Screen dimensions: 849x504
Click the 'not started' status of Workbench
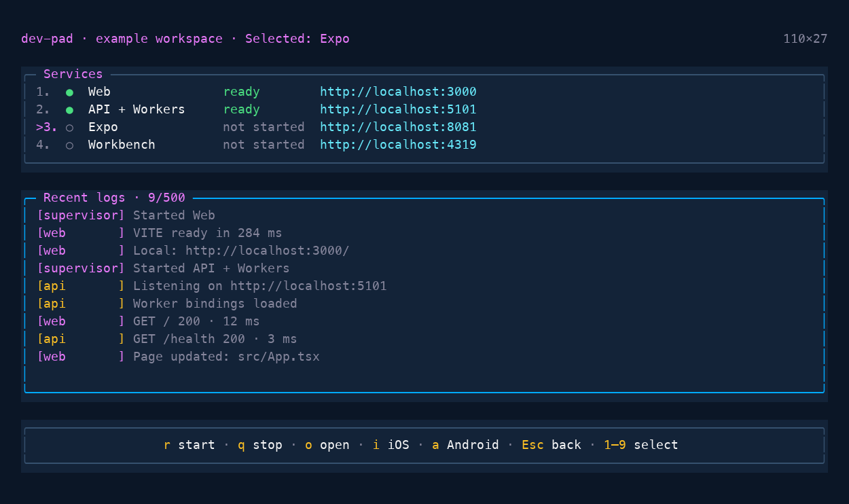264,145
